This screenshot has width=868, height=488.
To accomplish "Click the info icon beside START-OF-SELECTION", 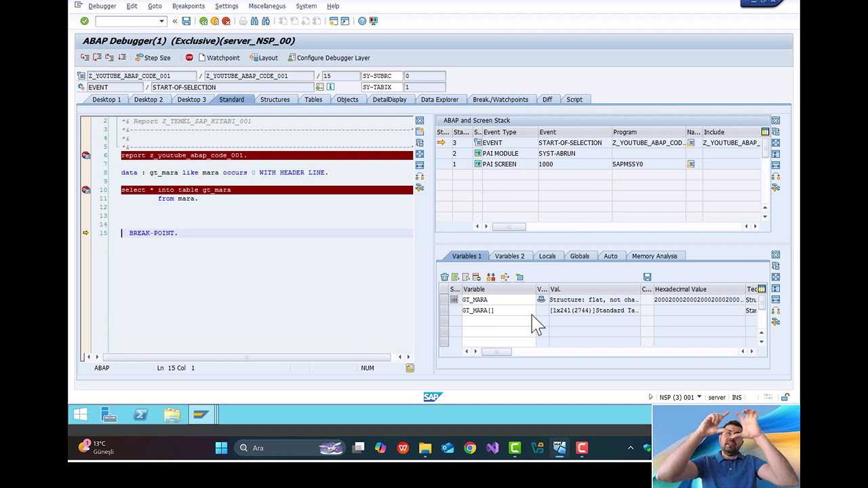I will 330,87.
